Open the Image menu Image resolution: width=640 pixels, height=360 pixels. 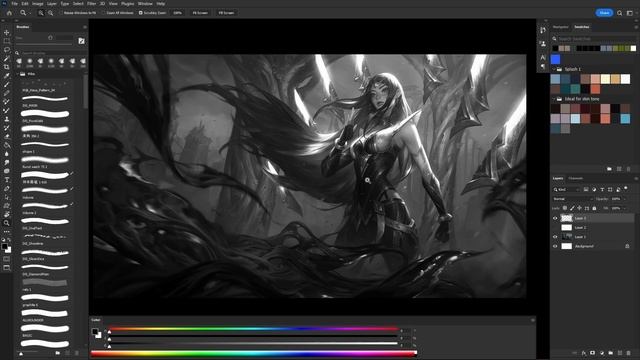(38, 4)
